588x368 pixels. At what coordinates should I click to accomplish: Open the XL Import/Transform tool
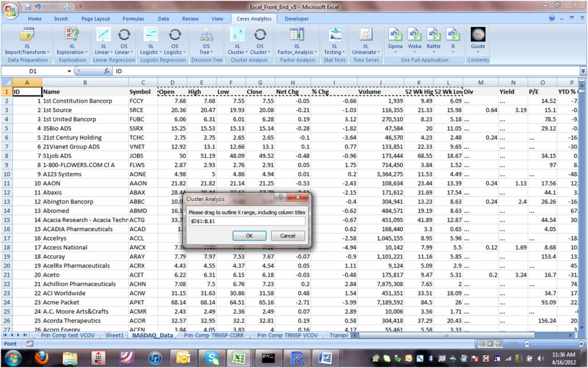pyautogui.click(x=27, y=41)
